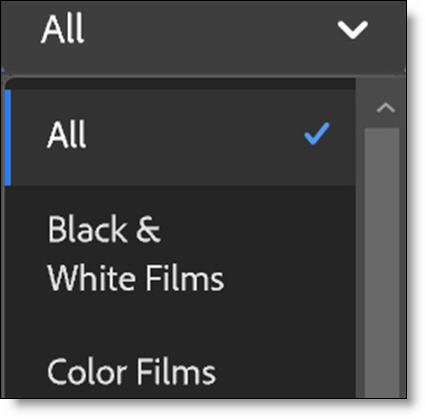Click the scrollbar thumb in the list
425x417 pixels.
(x=382, y=263)
